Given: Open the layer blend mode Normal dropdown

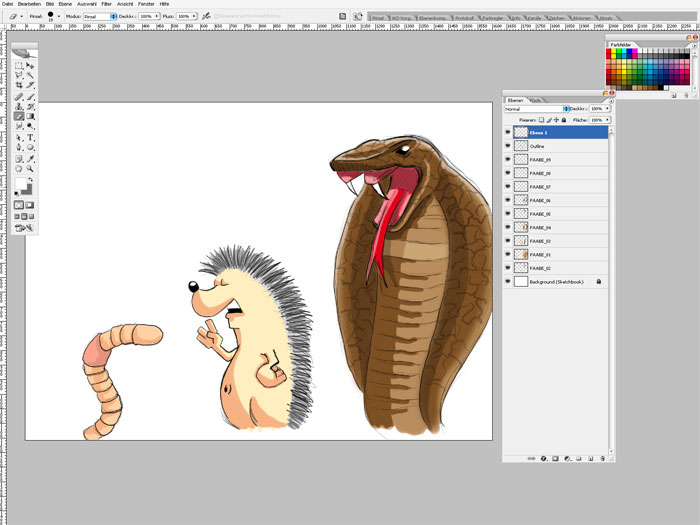Looking at the screenshot, I should [538, 108].
